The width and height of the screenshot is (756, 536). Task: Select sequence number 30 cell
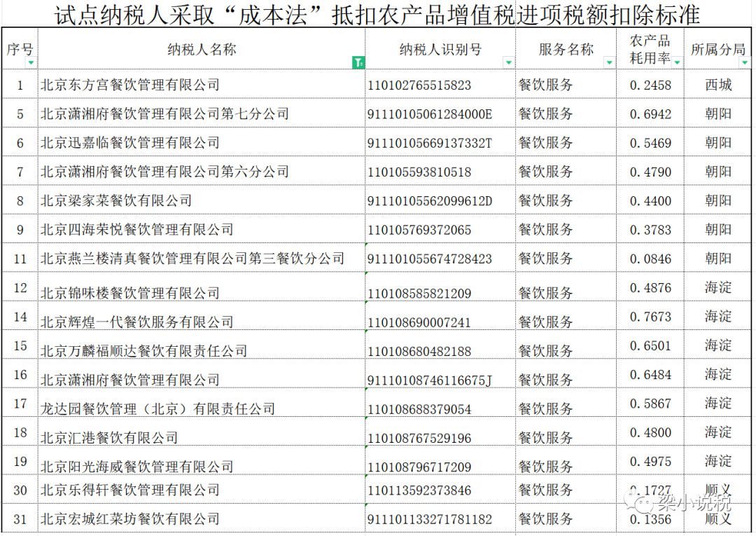tap(20, 490)
